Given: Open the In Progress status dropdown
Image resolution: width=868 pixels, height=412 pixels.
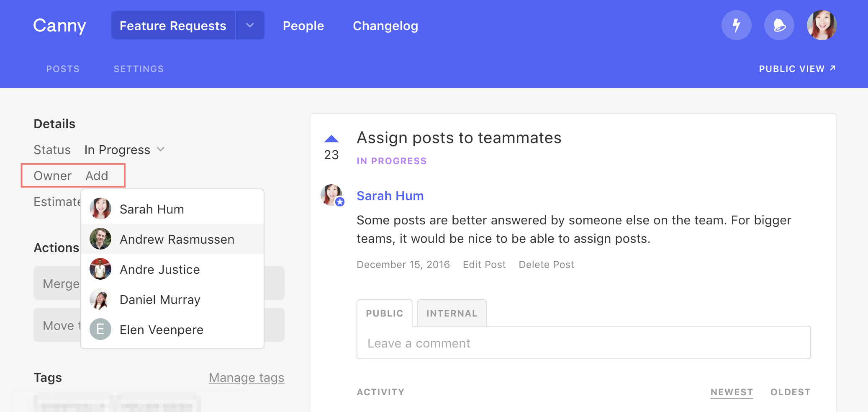Looking at the screenshot, I should pyautogui.click(x=124, y=150).
